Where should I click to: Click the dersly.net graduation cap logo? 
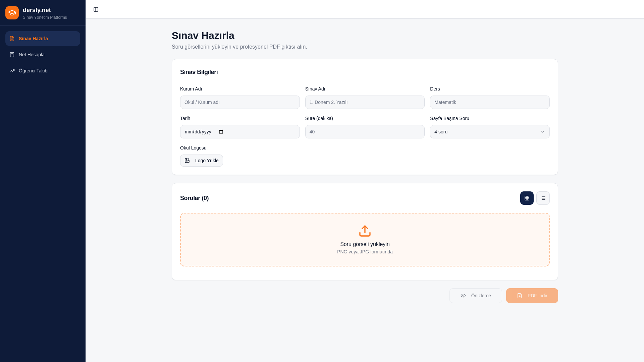coord(12,13)
